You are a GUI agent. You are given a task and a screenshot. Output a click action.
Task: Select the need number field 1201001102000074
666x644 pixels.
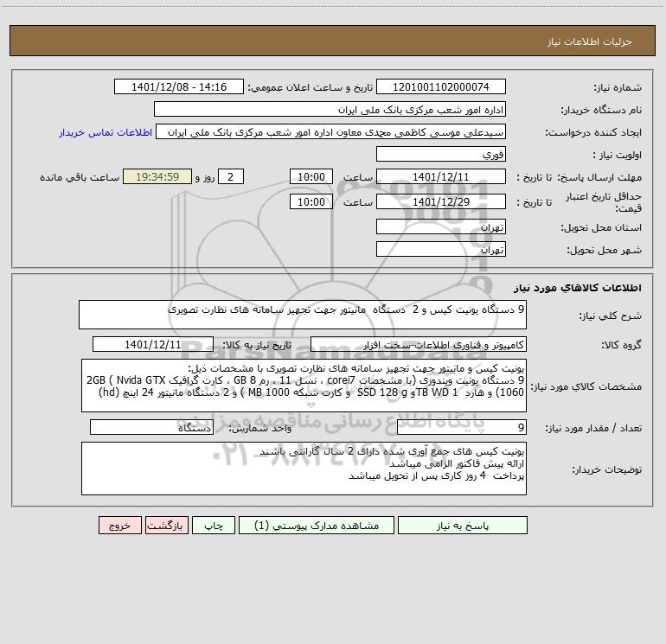(441, 86)
